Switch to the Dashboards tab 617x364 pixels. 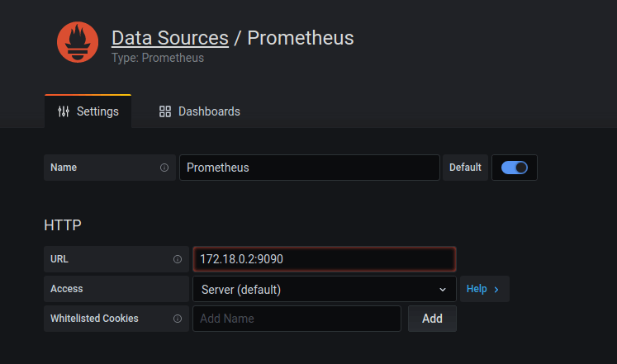coord(200,111)
